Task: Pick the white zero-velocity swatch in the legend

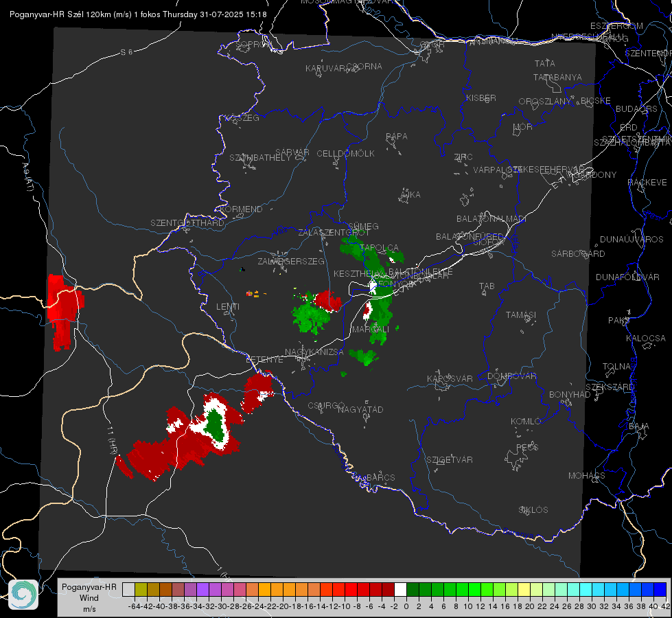Action: pyautogui.click(x=400, y=589)
